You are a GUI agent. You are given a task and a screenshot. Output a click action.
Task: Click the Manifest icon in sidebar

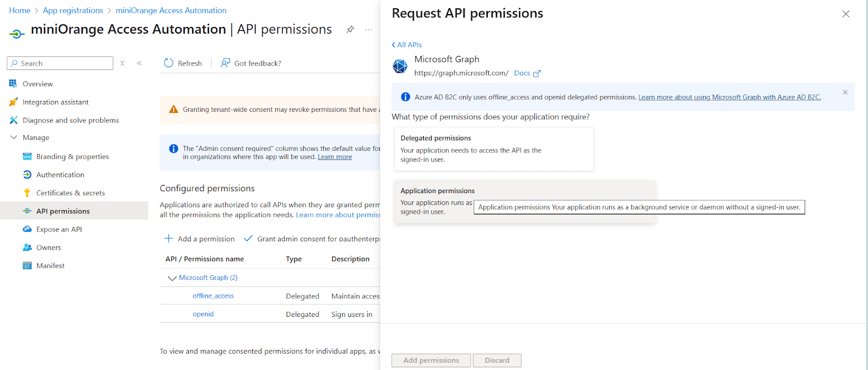[x=27, y=265]
